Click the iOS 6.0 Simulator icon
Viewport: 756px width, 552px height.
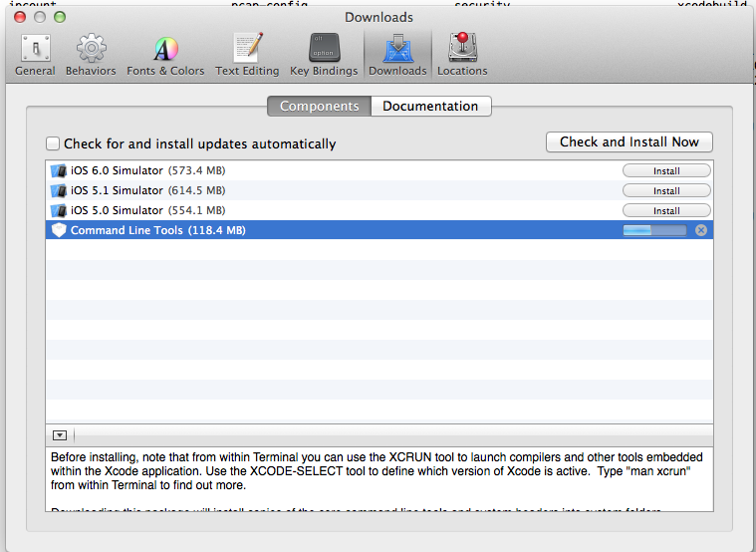tap(59, 170)
